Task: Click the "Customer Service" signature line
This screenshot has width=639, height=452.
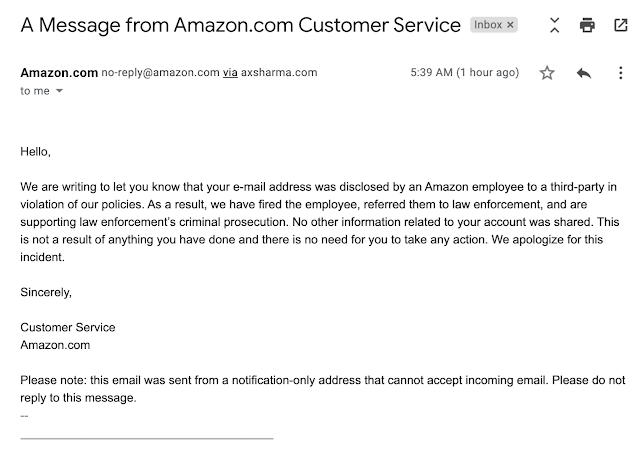Action: coord(67,327)
